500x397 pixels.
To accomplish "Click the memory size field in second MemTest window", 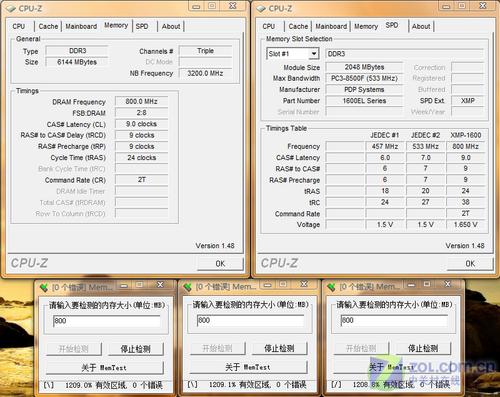I will click(250, 321).
